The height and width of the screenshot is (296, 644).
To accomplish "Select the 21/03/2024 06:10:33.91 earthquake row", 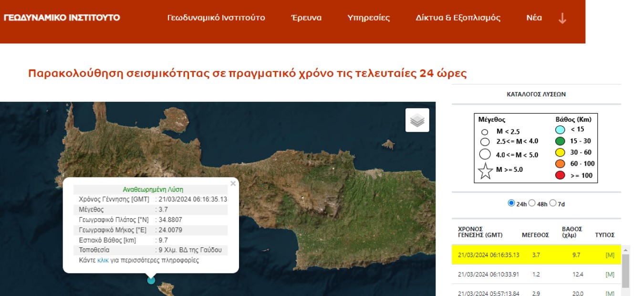I will coord(536,274).
